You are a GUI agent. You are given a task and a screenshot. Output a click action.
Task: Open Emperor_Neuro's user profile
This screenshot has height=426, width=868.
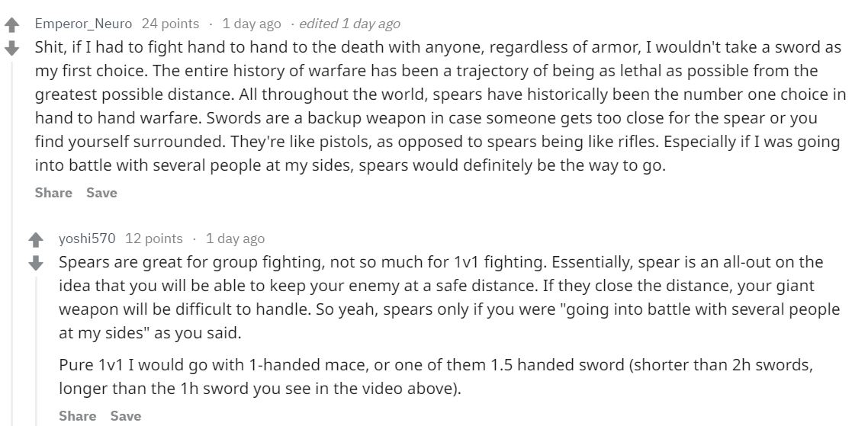[x=83, y=24]
